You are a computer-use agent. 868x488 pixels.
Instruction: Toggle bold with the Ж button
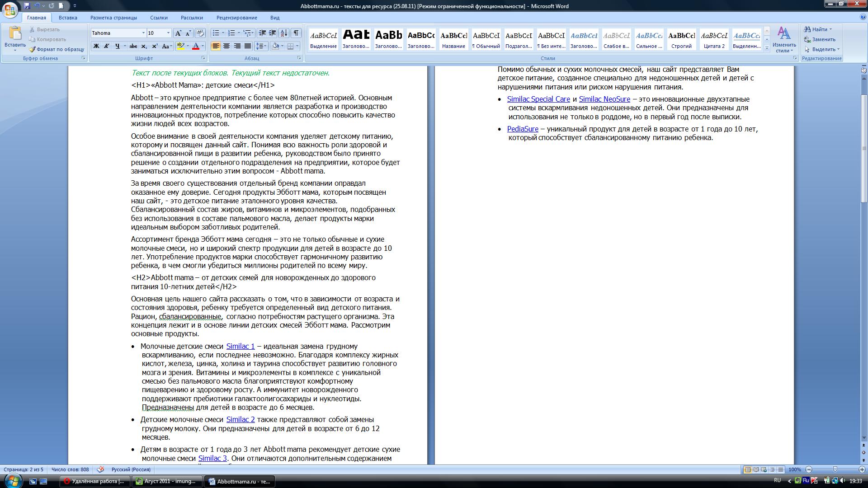[96, 46]
